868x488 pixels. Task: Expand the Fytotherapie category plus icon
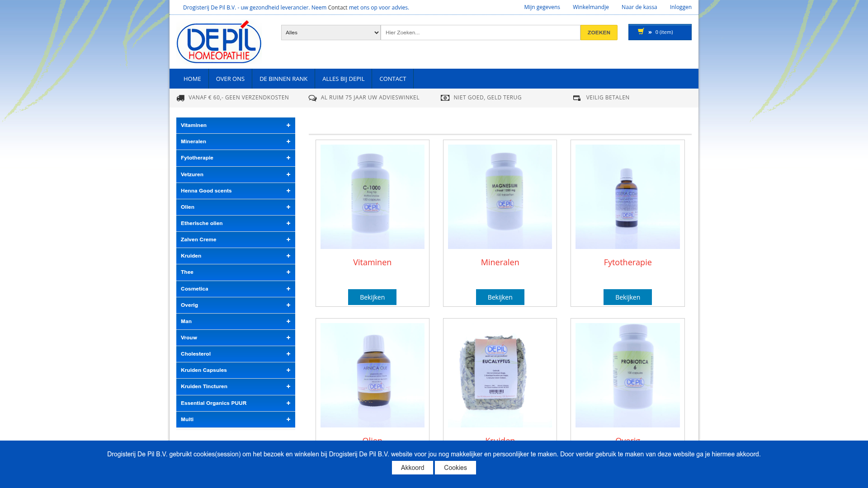click(288, 158)
